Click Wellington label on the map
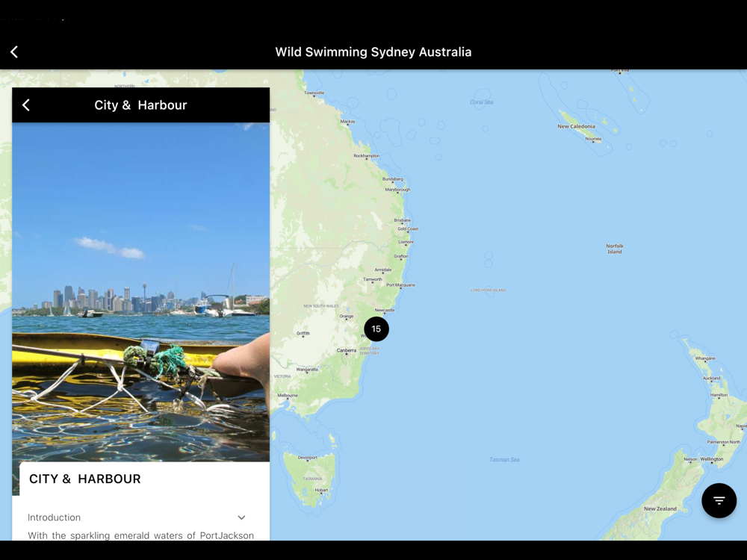 pyautogui.click(x=712, y=459)
